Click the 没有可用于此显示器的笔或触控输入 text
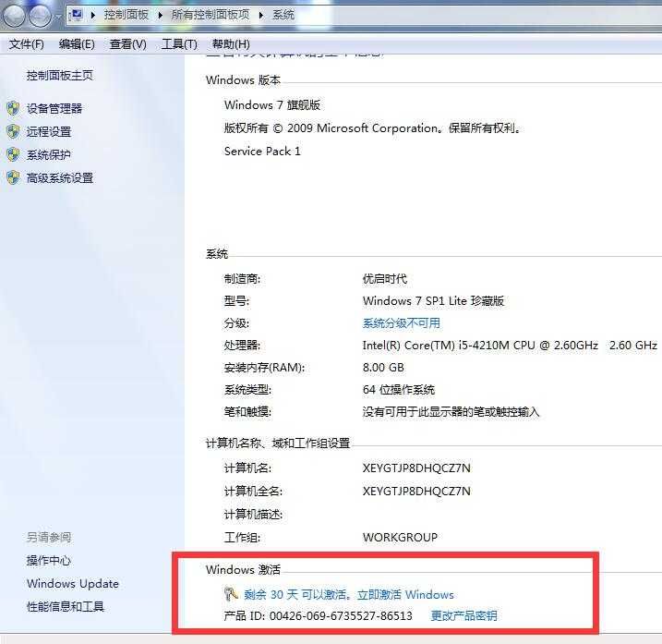This screenshot has width=662, height=644. point(451,411)
